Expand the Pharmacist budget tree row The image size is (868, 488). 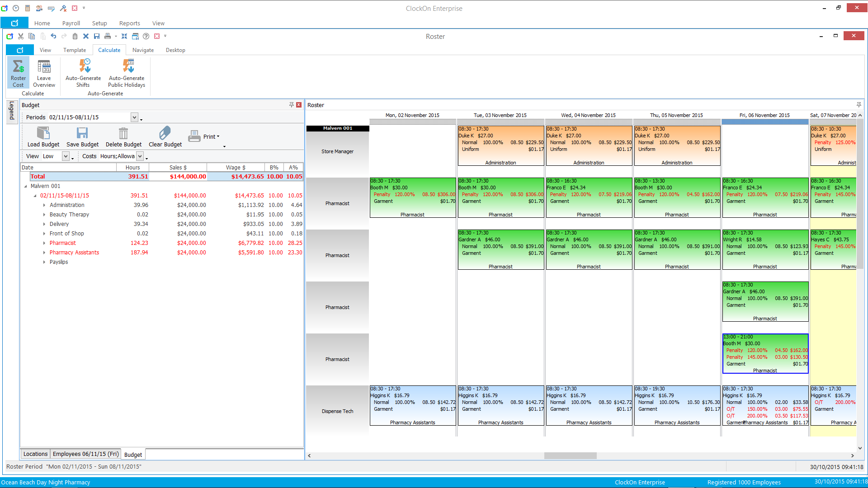coord(44,243)
